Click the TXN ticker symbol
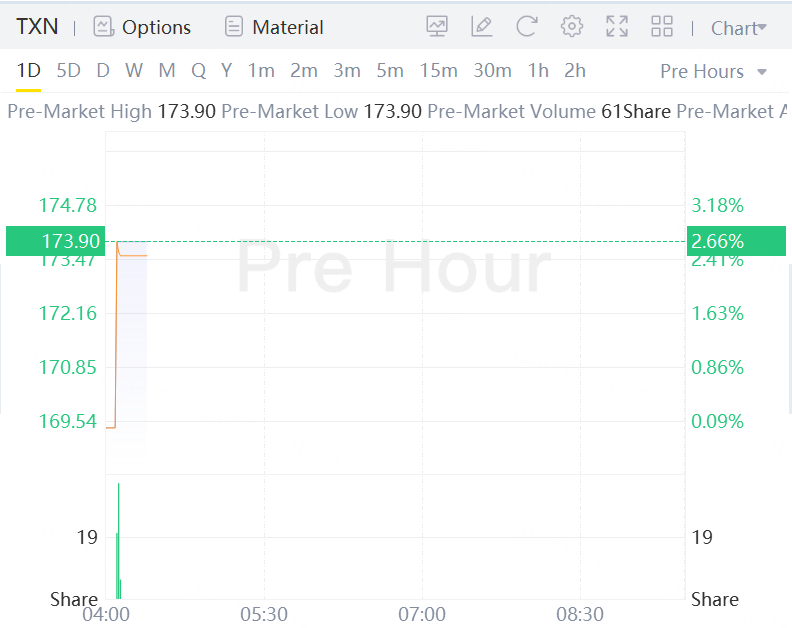Viewport: 792px width, 628px height. click(x=37, y=27)
